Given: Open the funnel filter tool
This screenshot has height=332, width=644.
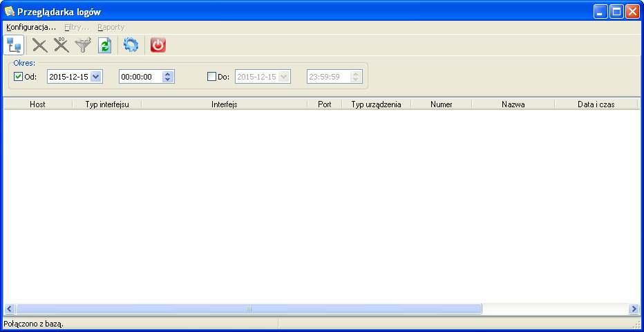Looking at the screenshot, I should pos(84,45).
